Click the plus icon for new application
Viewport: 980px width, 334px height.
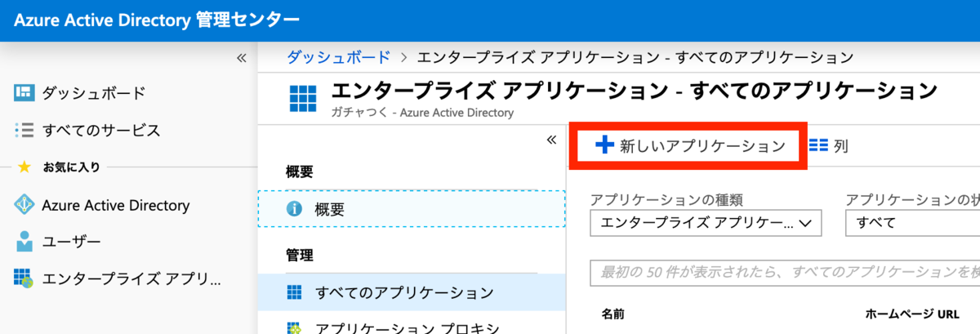pos(604,145)
